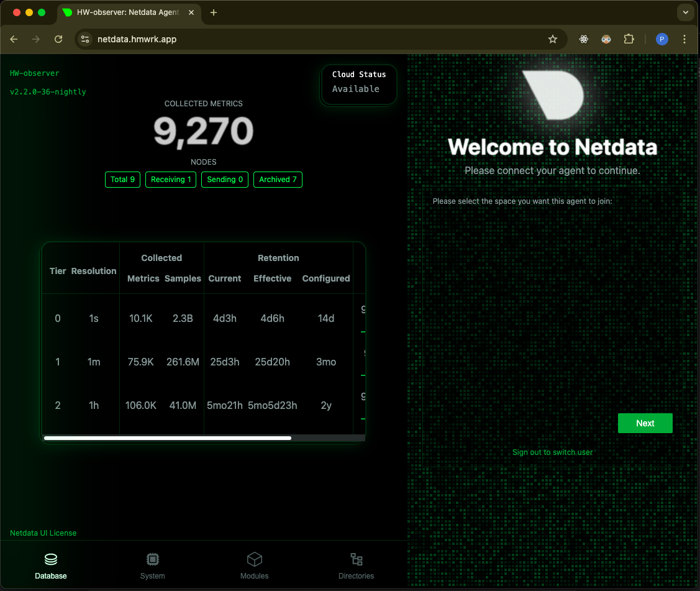Screen dimensions: 700x591
Task: Click the 106.0K metrics cell
Action: coord(140,405)
